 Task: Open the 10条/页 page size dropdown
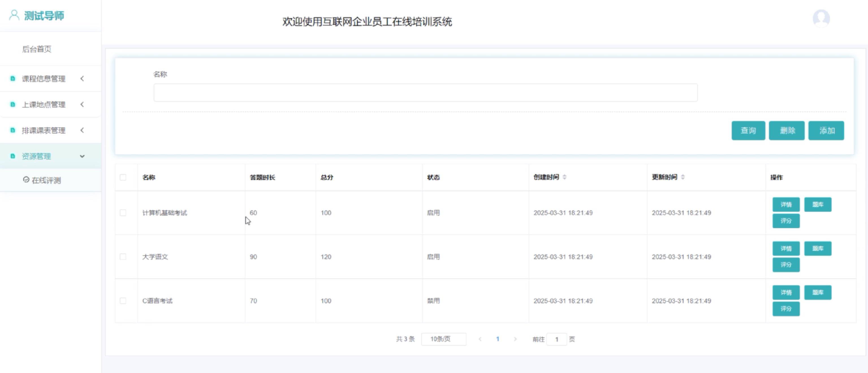coord(443,339)
